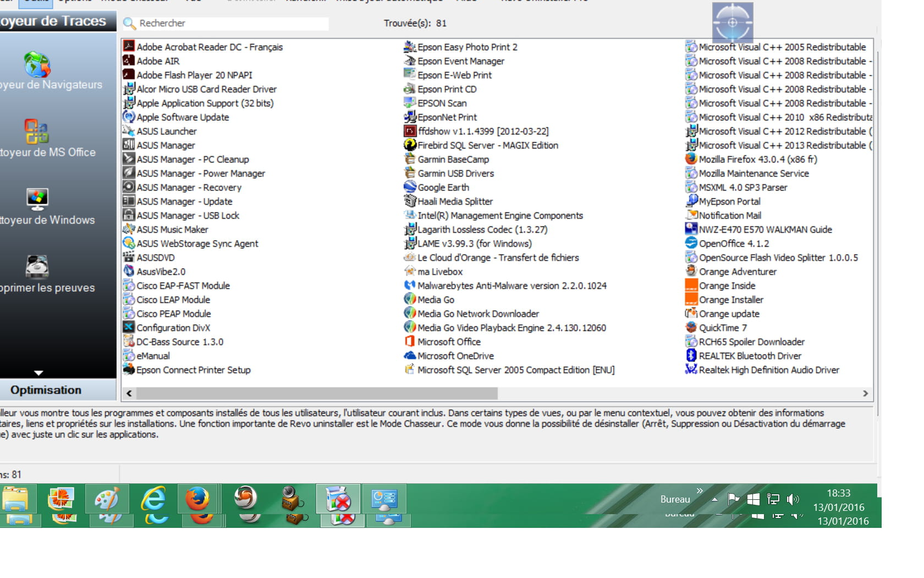Click the Malwarebytes Anti-Malware icon
This screenshot has height=578, width=924.
410,285
